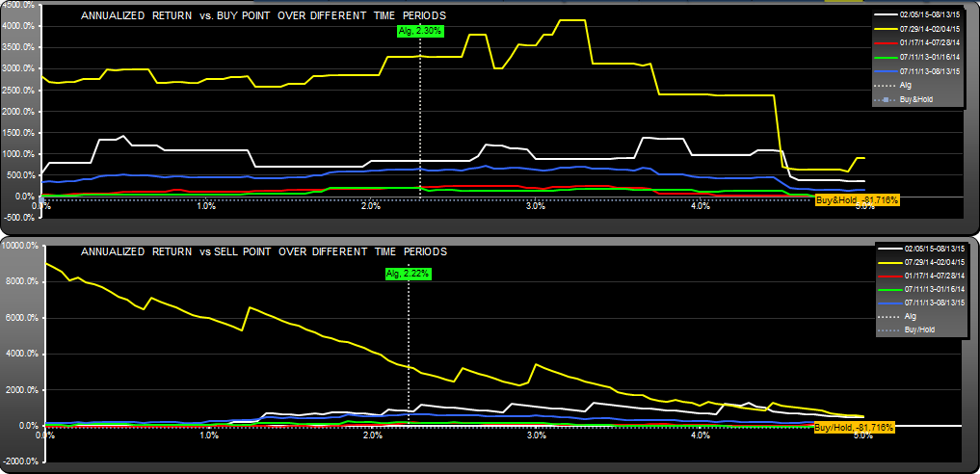Click the green Alg 2.22% marker label
Image resolution: width=980 pixels, height=474 pixels.
(407, 274)
